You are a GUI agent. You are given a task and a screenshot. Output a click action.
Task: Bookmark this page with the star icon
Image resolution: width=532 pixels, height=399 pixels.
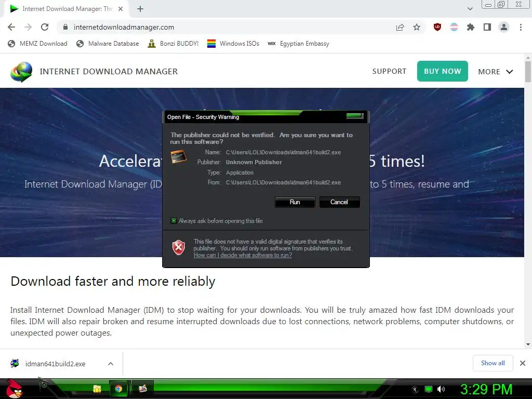click(x=417, y=27)
